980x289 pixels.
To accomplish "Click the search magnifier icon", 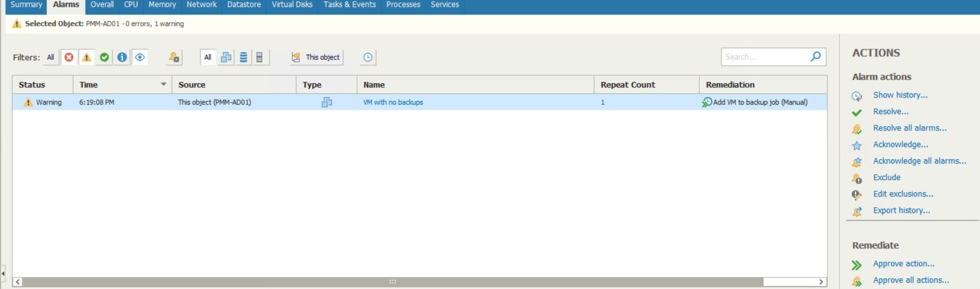I will 816,56.
